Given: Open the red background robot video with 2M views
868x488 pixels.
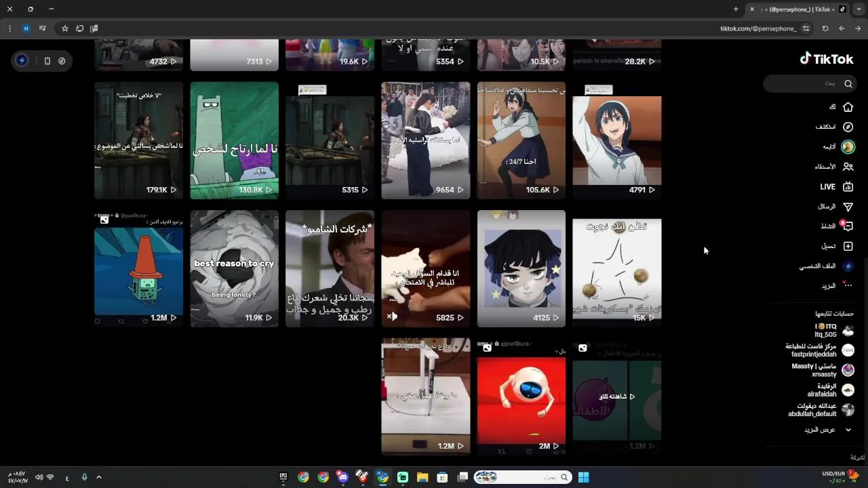Looking at the screenshot, I should coord(521,396).
